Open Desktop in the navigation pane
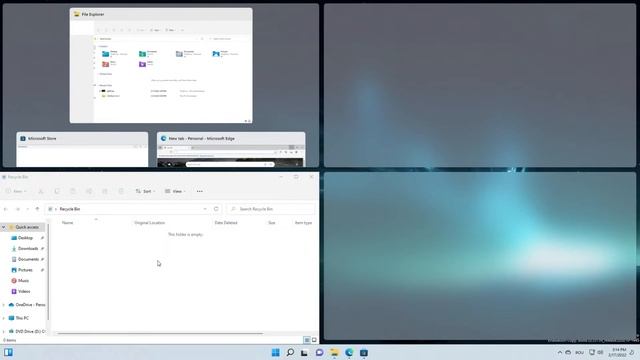Viewport: 640px width, 360px height. [25, 238]
